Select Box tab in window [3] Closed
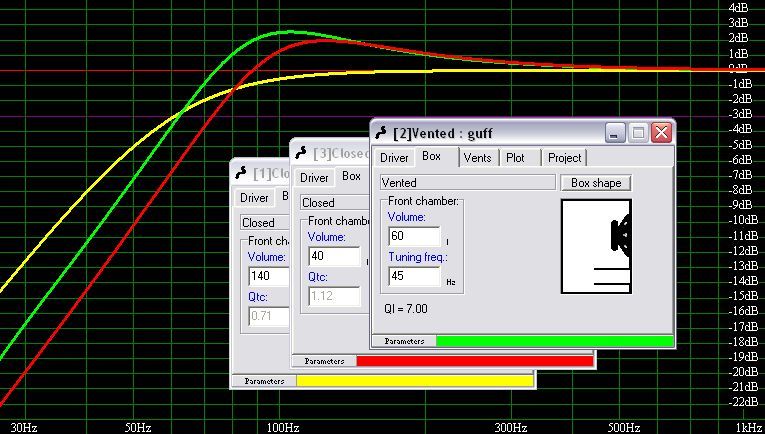The image size is (765, 434). pyautogui.click(x=351, y=177)
